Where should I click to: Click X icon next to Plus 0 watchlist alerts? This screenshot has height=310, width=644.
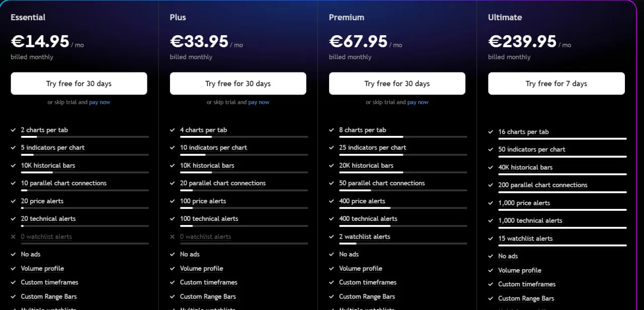(173, 237)
